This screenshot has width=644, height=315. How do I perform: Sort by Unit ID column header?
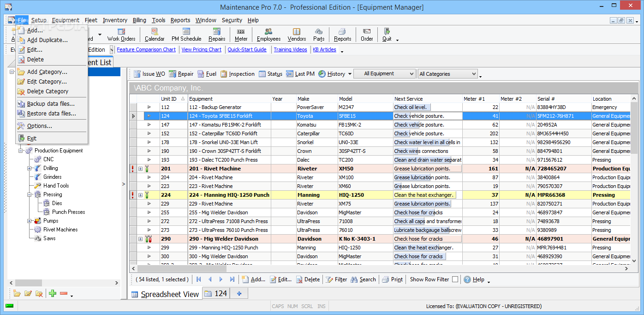click(x=173, y=98)
